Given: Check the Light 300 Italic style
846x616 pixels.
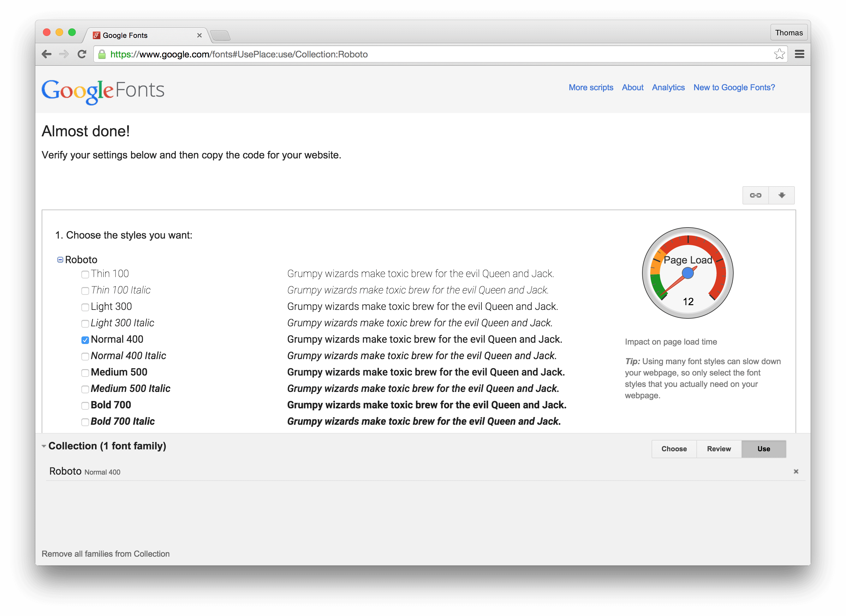Looking at the screenshot, I should (85, 324).
